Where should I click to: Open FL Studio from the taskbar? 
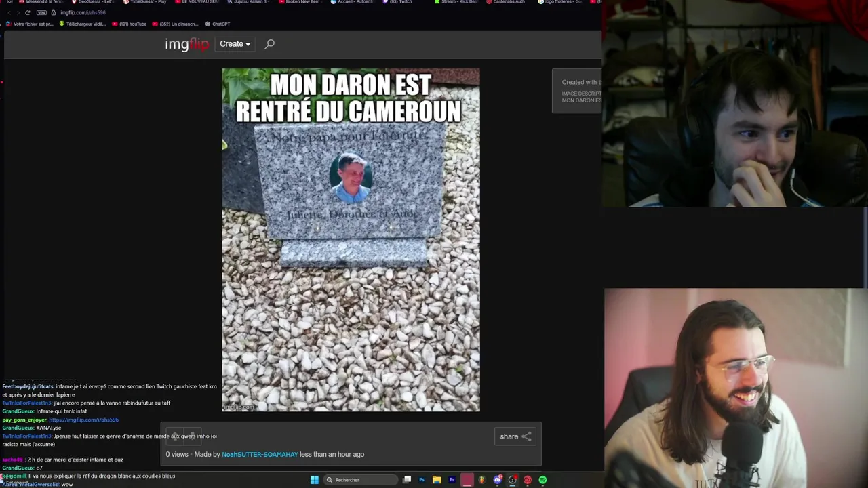pos(482,480)
